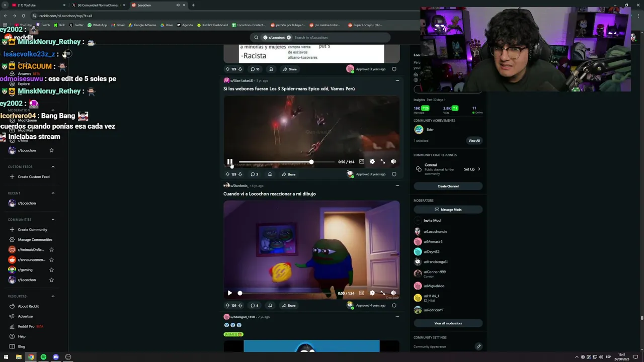Open 4 comments on drawing post
The image size is (644, 362).
[254, 306]
